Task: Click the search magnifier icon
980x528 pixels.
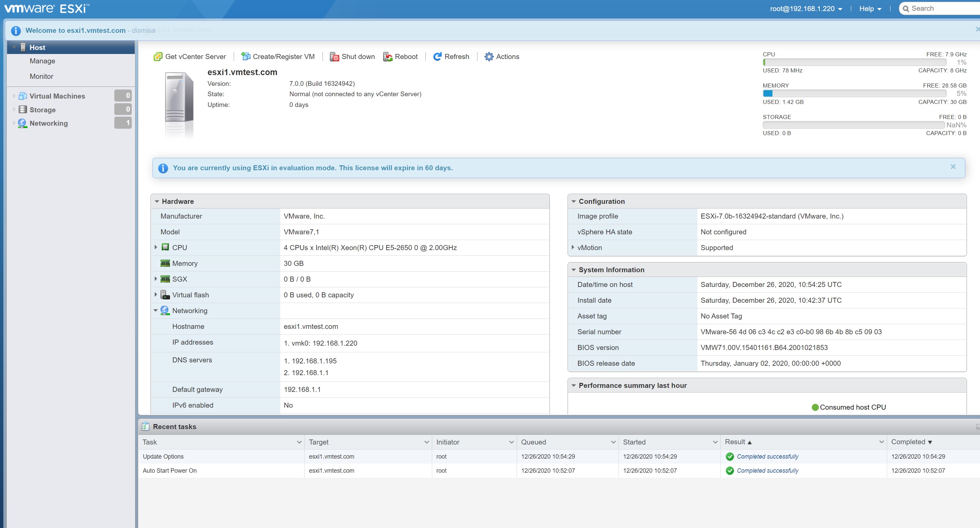Action: pyautogui.click(x=906, y=9)
